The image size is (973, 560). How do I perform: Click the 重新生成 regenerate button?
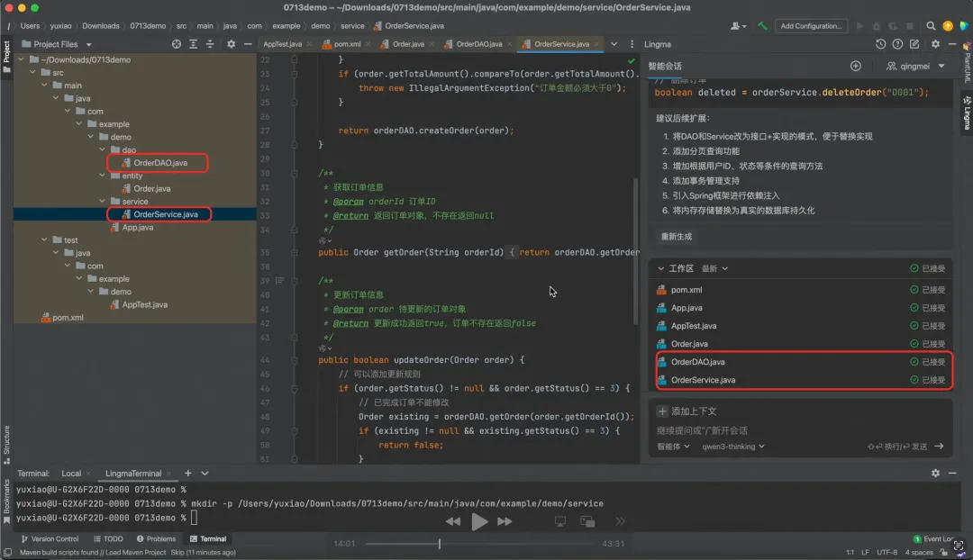tap(677, 236)
